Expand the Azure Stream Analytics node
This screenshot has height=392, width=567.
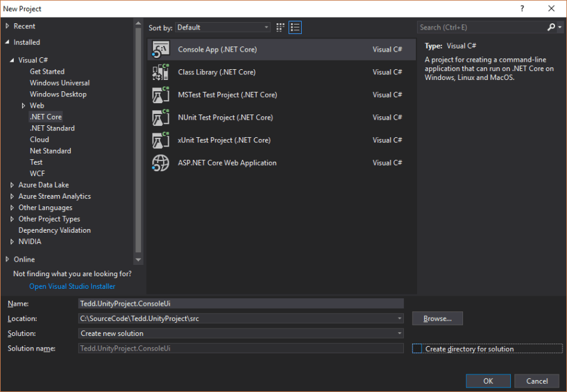click(x=12, y=196)
